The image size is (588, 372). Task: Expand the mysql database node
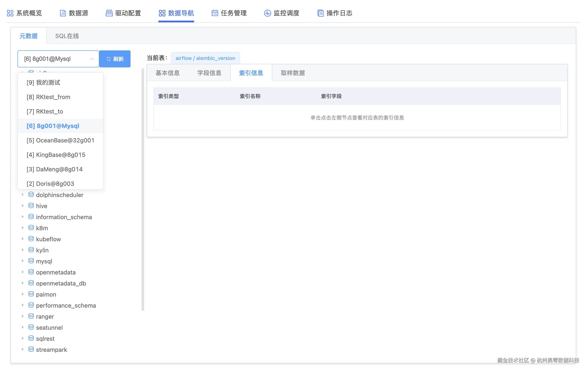click(x=23, y=261)
